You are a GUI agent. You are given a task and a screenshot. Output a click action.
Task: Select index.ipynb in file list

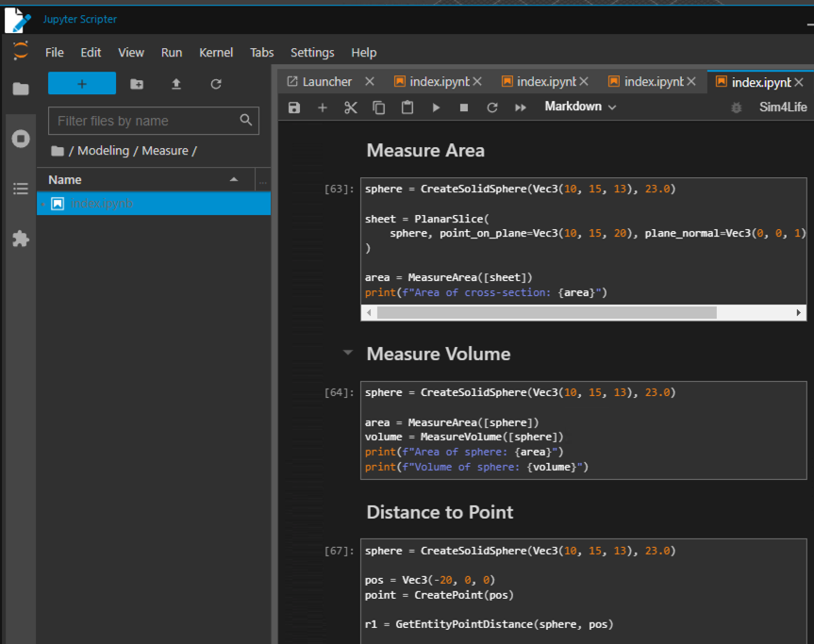[x=154, y=204]
